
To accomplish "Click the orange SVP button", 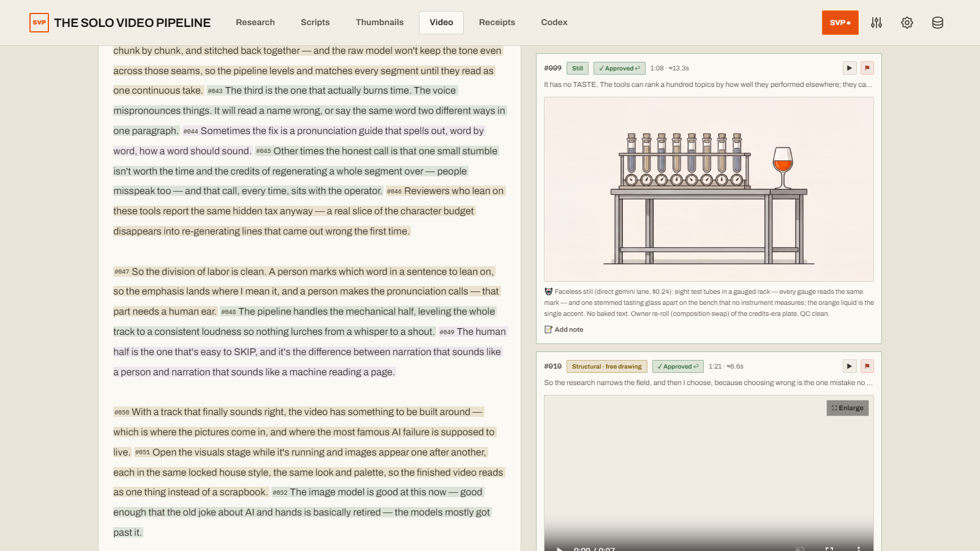I will pos(840,23).
